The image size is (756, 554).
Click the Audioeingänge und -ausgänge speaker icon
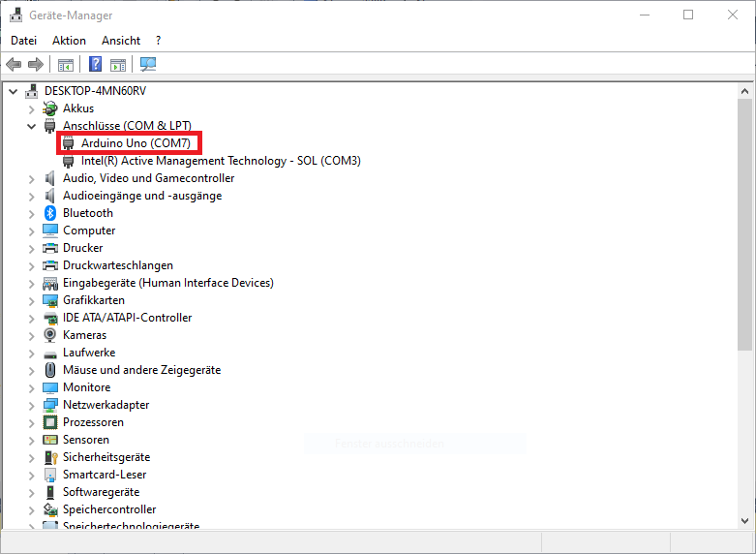[x=50, y=196]
